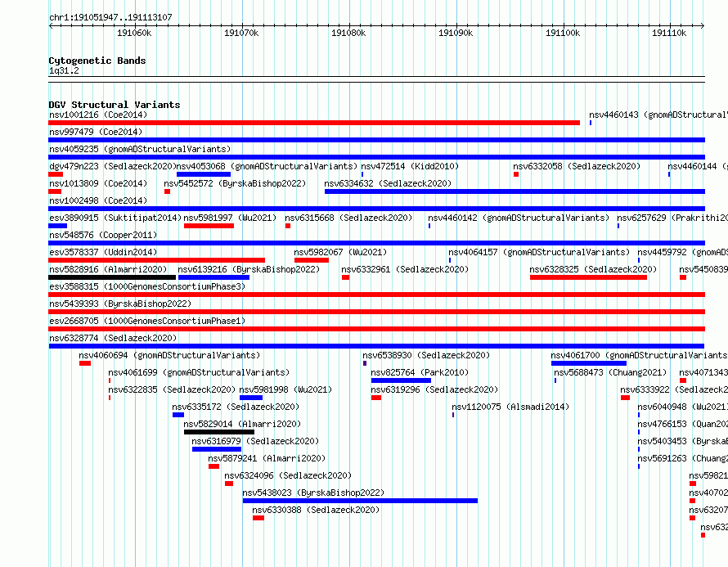Image resolution: width=728 pixels, height=567 pixels.
Task: Click the 191080k ruler position label
Action: pyautogui.click(x=348, y=33)
